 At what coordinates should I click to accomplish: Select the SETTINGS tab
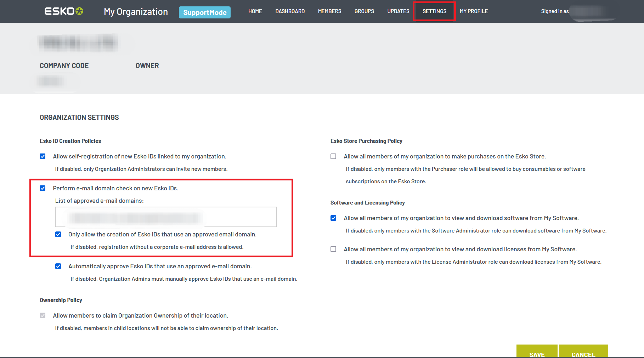coord(434,11)
